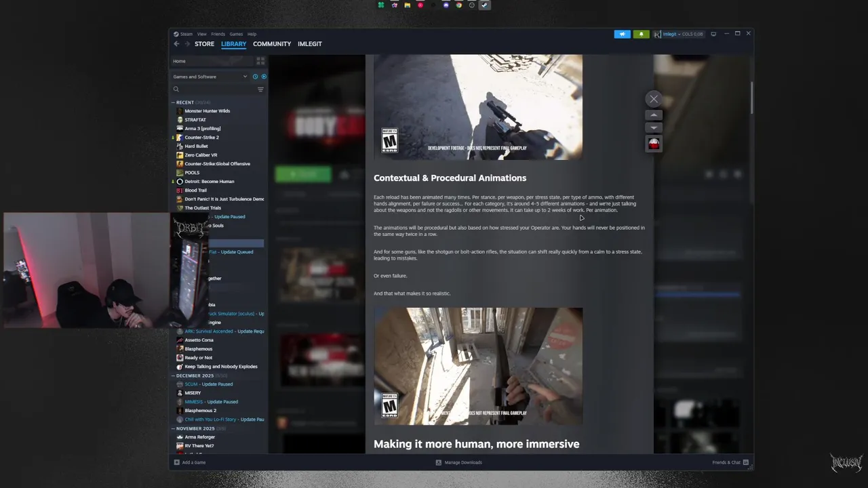Go back with the Steam back arrow

tap(176, 44)
